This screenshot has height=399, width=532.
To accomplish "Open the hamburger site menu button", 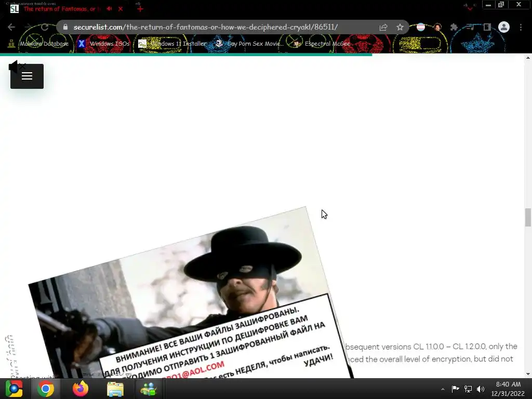I will (27, 76).
